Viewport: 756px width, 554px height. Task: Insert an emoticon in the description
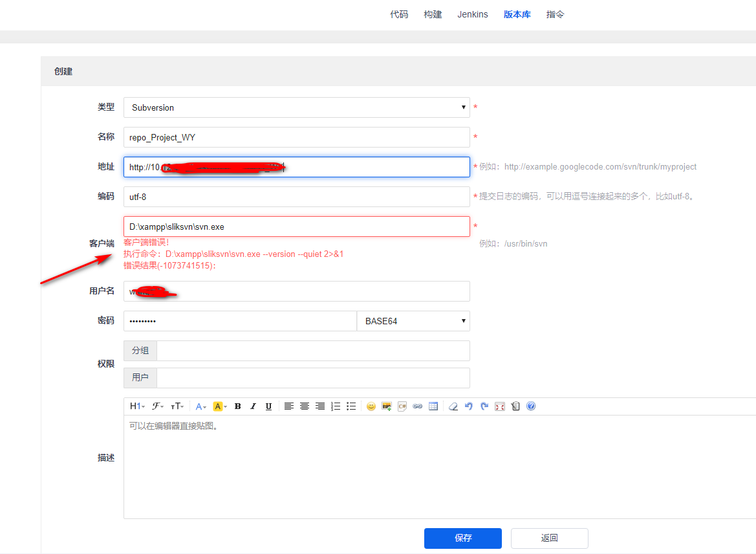[371, 406]
